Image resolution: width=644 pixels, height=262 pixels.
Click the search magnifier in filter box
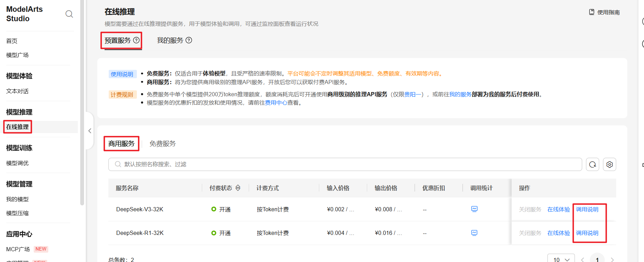tap(118, 164)
